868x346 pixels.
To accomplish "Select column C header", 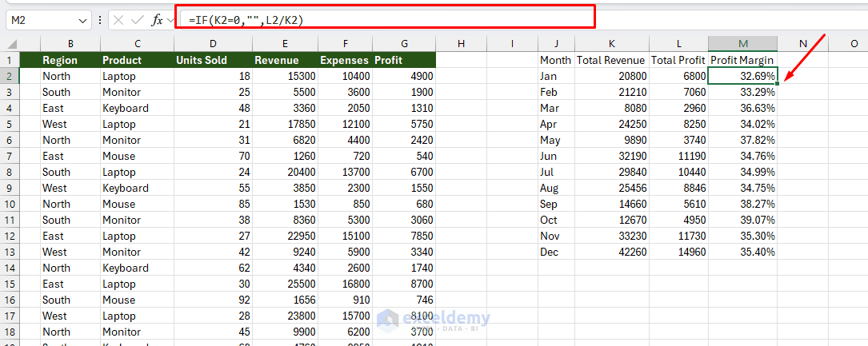I will tap(137, 44).
